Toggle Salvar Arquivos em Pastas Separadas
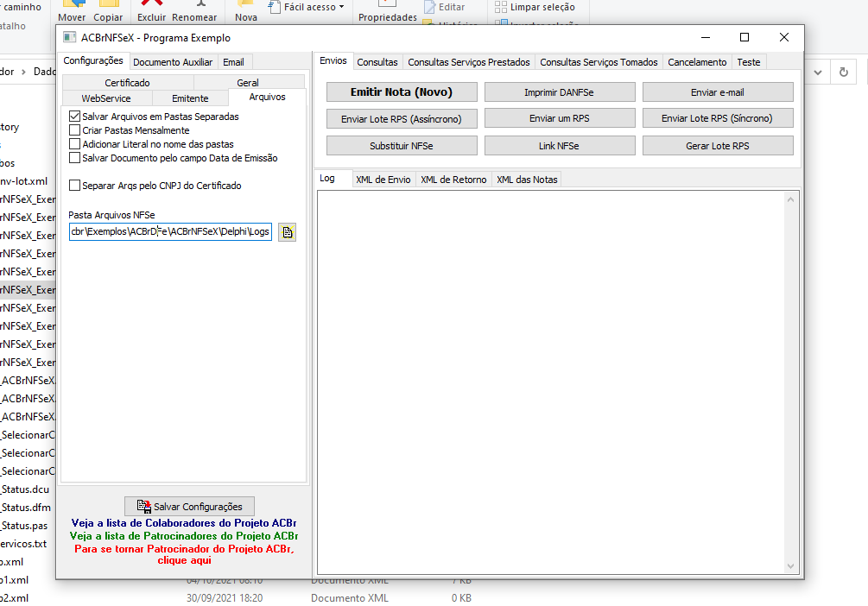The image size is (868, 606). (x=75, y=117)
